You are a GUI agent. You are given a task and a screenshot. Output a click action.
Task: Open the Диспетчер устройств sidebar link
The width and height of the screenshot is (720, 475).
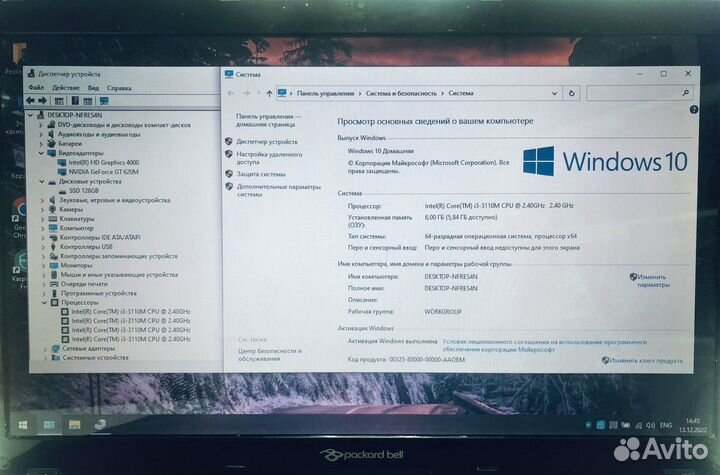coord(267,141)
